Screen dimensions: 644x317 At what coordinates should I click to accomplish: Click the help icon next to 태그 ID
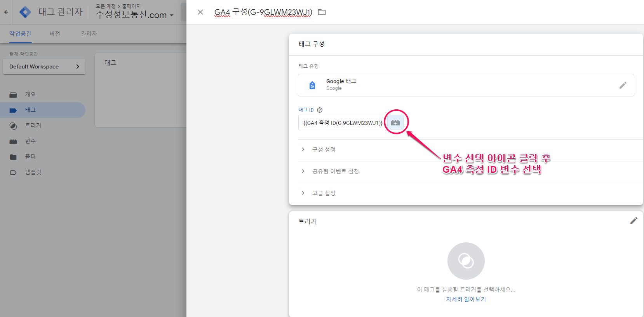click(320, 110)
